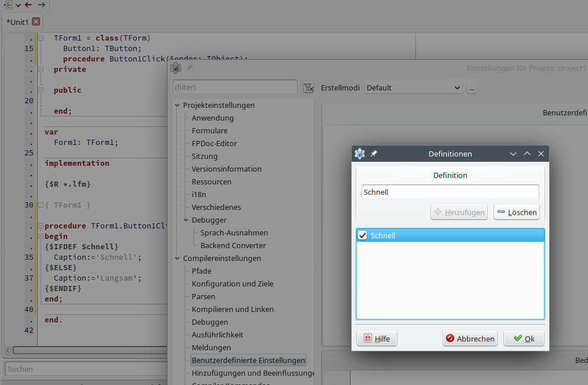The height and width of the screenshot is (385, 588).
Task: Click the ellipsis button next to Erstellmodi
Action: coord(472,88)
